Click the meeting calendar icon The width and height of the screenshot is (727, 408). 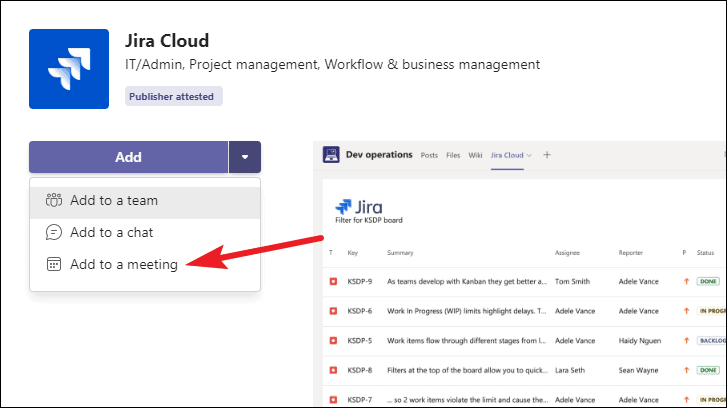coord(54,264)
